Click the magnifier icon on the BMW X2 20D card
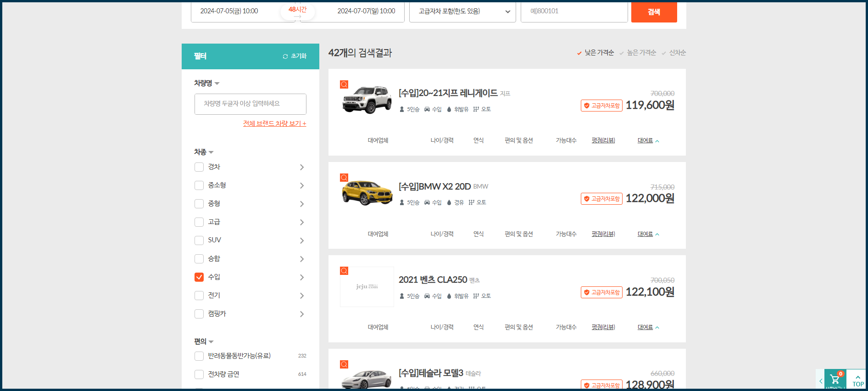This screenshot has height=391, width=868. point(344,178)
